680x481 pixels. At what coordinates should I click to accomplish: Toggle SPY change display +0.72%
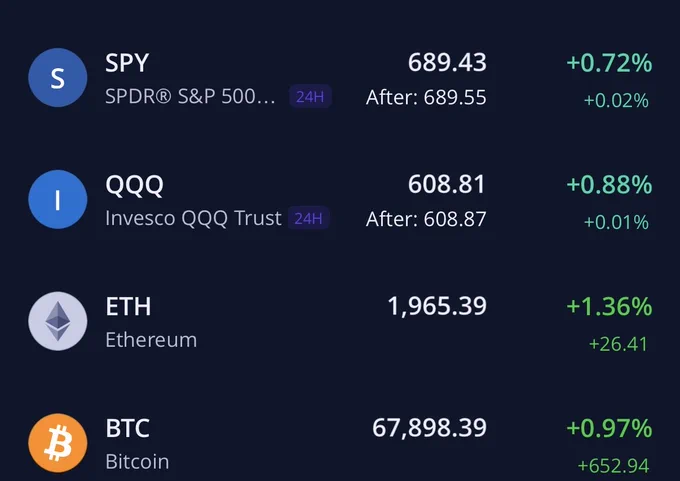tap(609, 63)
